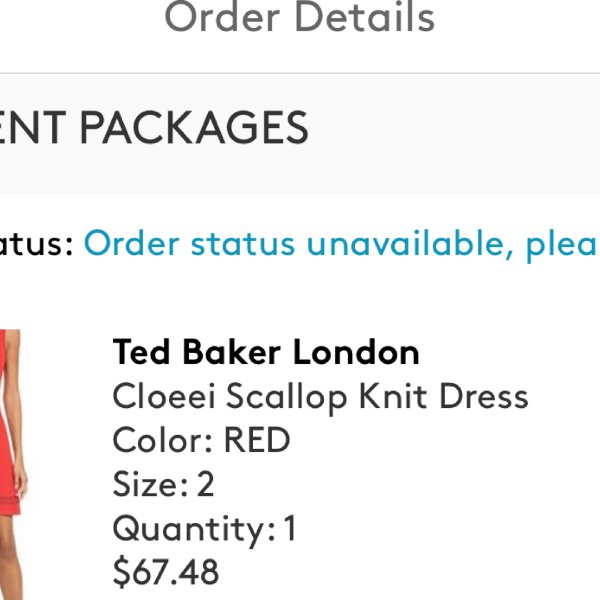This screenshot has height=600, width=600.
Task: Click the Order Details page heading
Action: [x=300, y=17]
